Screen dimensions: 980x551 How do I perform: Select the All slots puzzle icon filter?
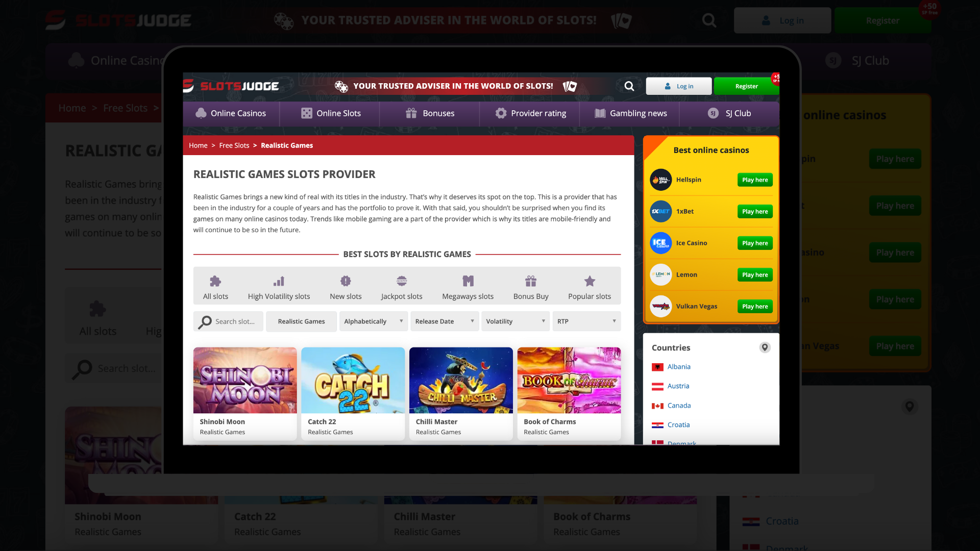tap(215, 281)
